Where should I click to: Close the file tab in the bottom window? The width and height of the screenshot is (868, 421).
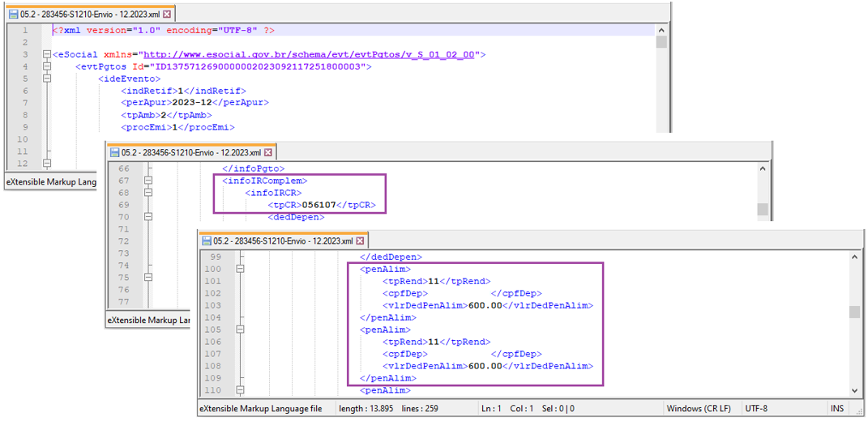[x=361, y=241]
